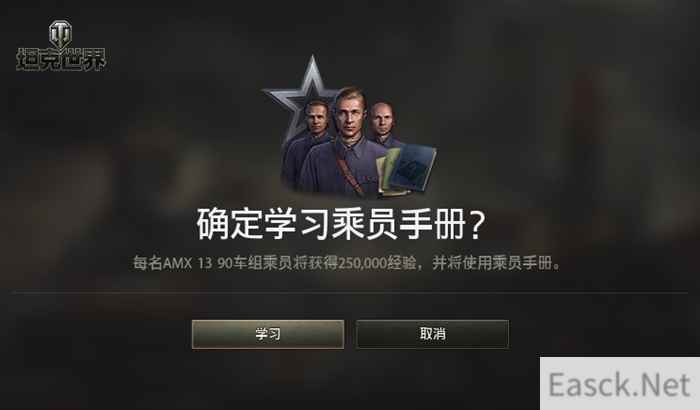Screen dimensions: 700x410
Task: Click the 坦克世界 logo text
Action: 61,59
